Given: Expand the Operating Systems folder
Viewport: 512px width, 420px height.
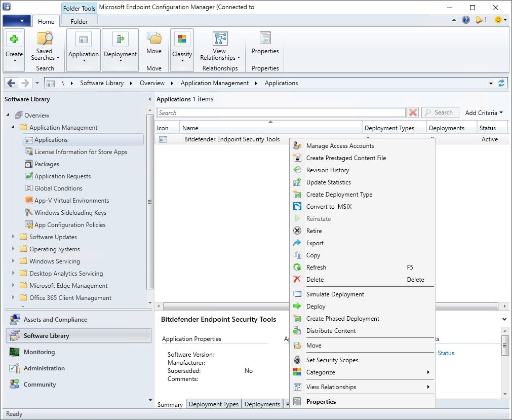Looking at the screenshot, I should tap(14, 249).
